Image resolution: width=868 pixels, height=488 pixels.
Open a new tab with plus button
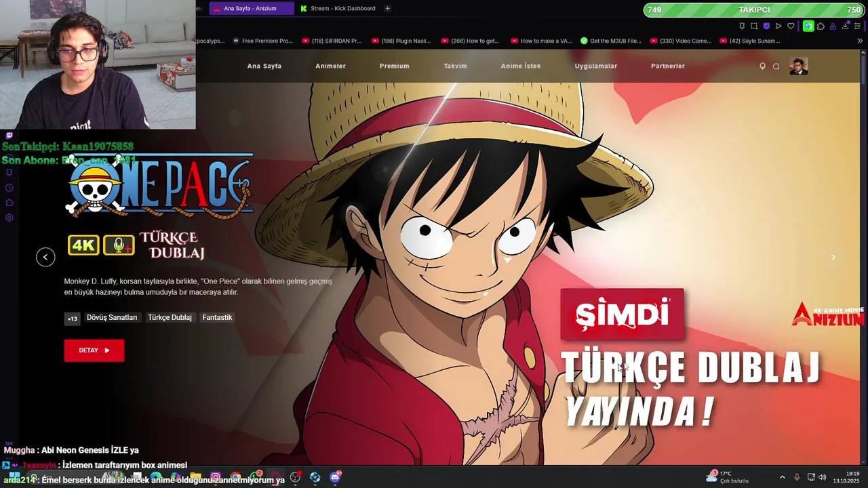[x=387, y=8]
